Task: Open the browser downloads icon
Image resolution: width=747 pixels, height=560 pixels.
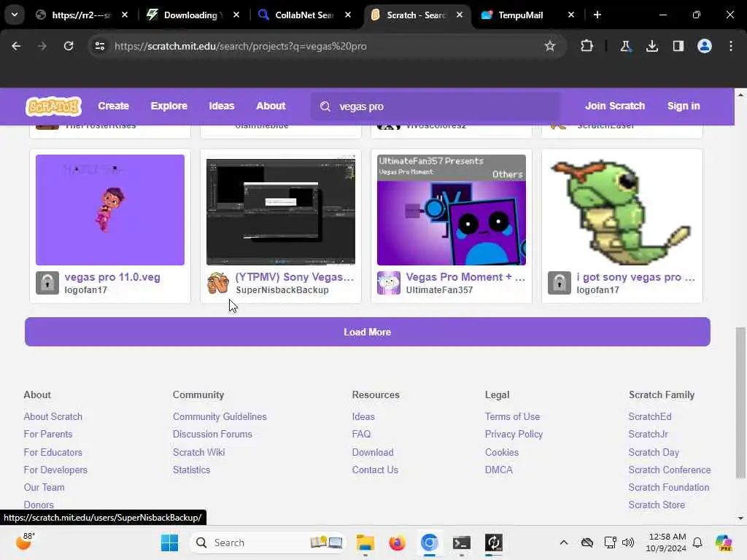Action: pos(652,46)
